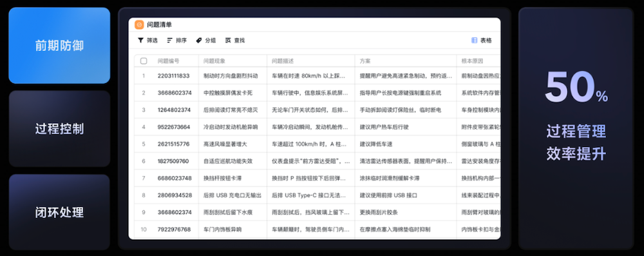Image resolution: width=644 pixels, height=256 pixels.
Task: Click solution cell 手动拆卸阅读灯保险丝，临时断电
Action: [401, 110]
